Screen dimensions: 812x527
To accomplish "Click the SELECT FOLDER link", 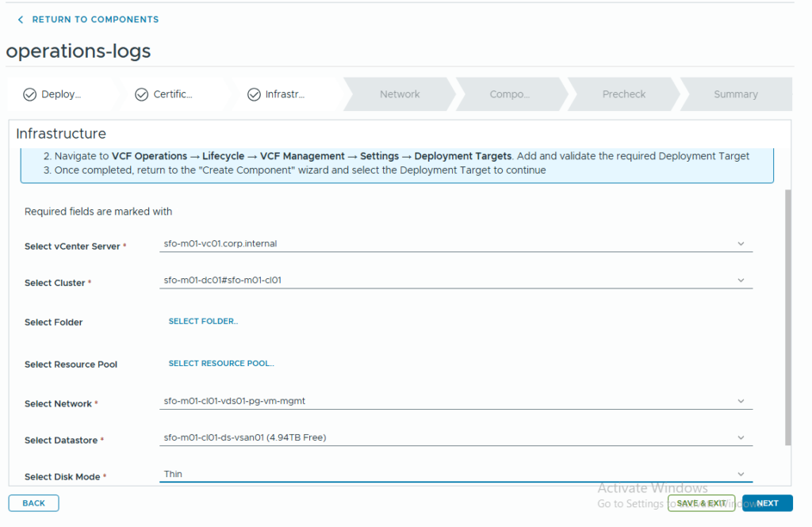I will (x=203, y=322).
